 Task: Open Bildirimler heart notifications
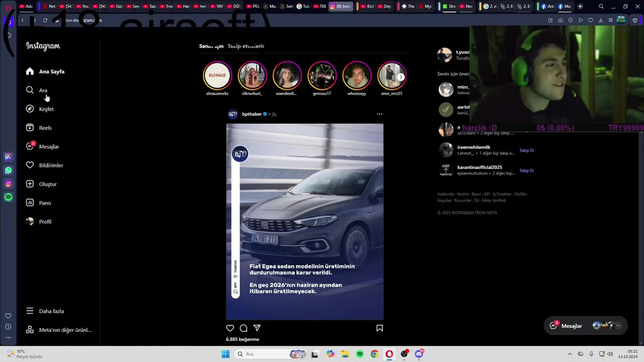click(x=44, y=165)
